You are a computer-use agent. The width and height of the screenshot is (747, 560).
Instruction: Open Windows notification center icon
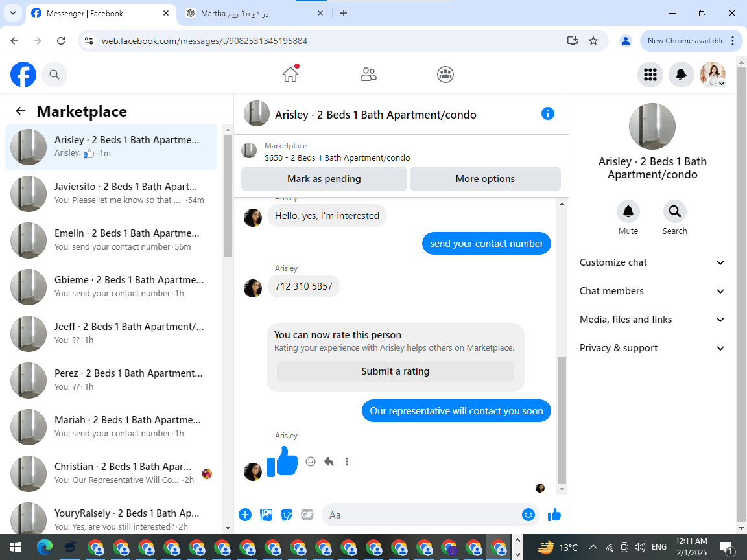tap(726, 547)
